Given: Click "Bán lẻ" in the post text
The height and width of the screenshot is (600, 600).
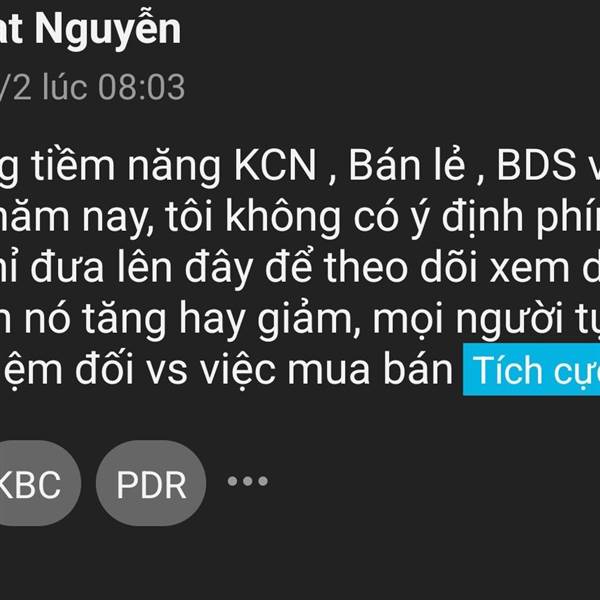Looking at the screenshot, I should [407, 166].
